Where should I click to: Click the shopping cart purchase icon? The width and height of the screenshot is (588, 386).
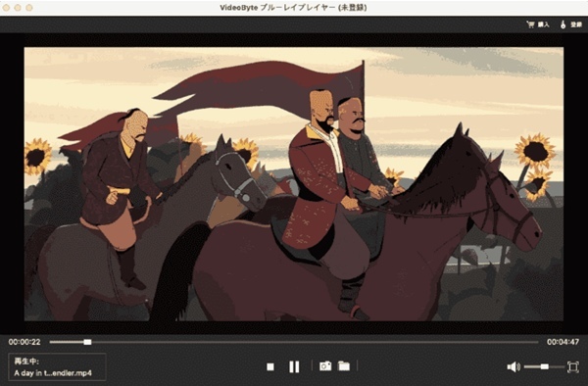[x=530, y=24]
